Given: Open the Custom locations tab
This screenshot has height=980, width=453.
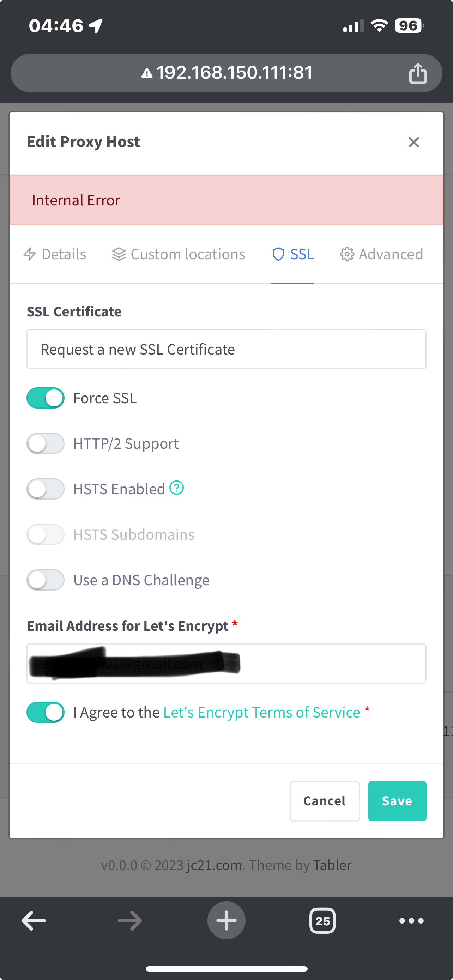Looking at the screenshot, I should point(179,254).
